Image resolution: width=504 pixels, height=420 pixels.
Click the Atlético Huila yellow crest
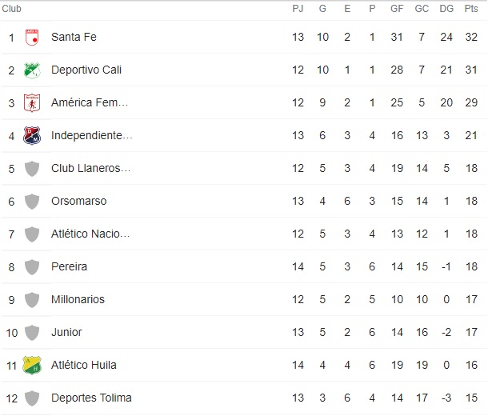(32, 365)
